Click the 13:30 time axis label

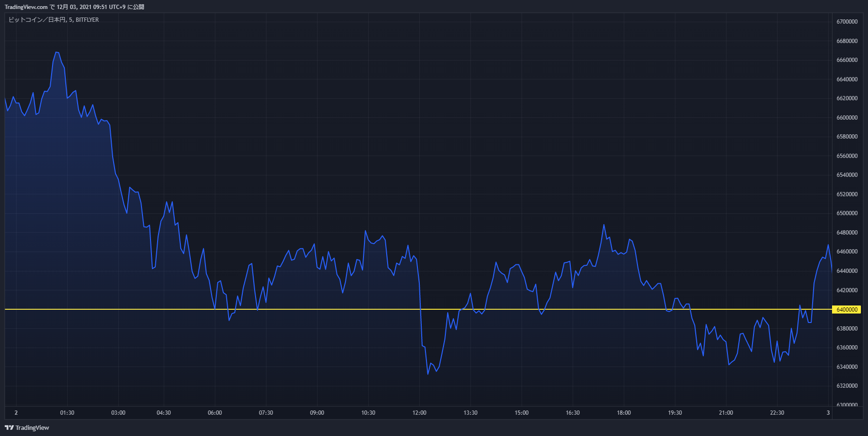[470, 413]
